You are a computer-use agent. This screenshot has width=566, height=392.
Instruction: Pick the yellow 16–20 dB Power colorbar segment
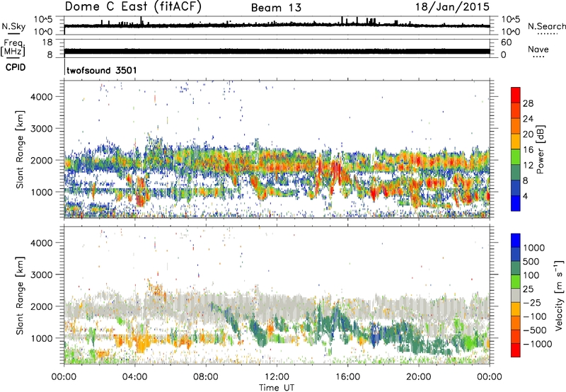pos(516,142)
